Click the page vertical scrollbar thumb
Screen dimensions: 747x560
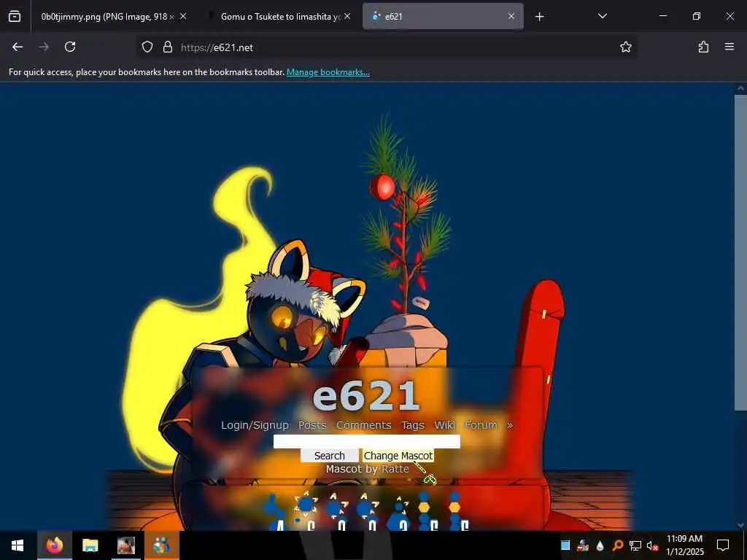(740, 252)
